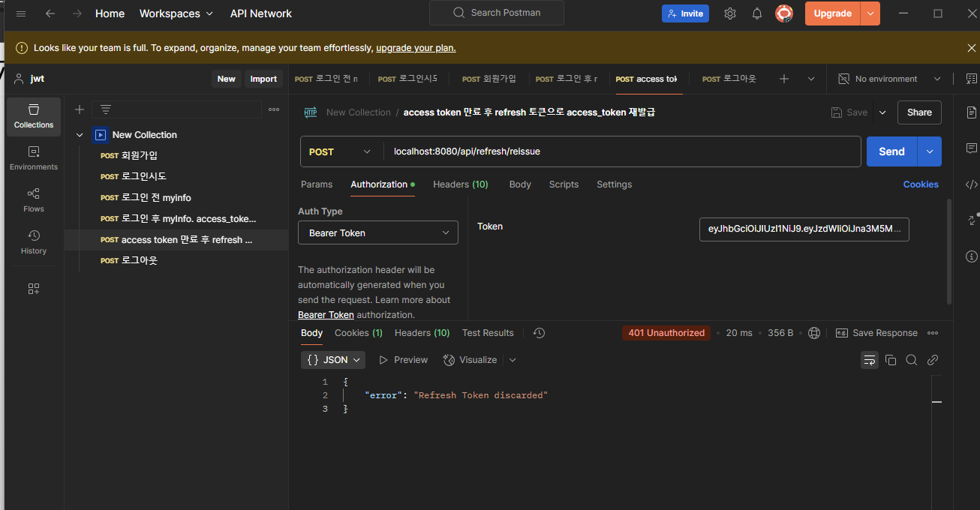
Task: Open the settings gear icon
Action: pyautogui.click(x=730, y=13)
